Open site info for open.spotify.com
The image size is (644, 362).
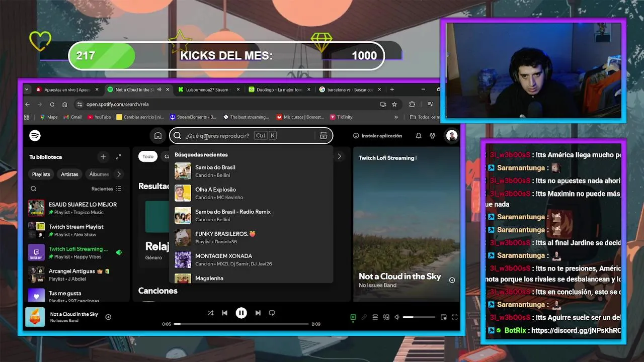79,105
